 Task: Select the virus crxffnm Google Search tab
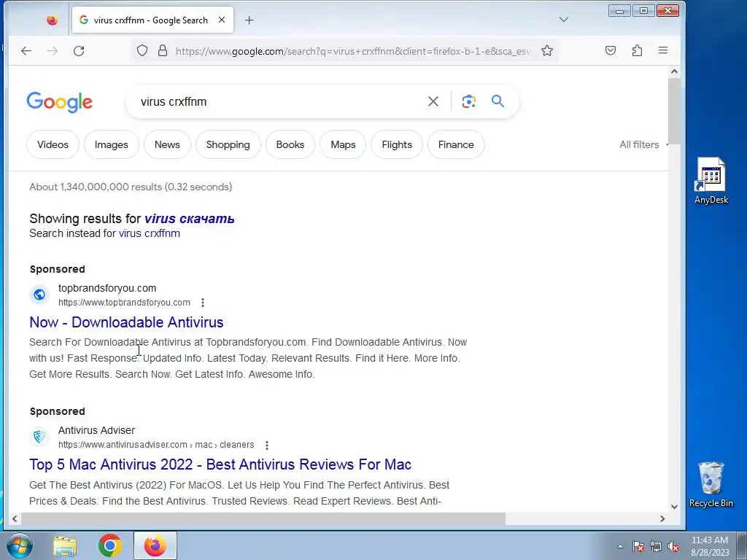click(x=152, y=20)
